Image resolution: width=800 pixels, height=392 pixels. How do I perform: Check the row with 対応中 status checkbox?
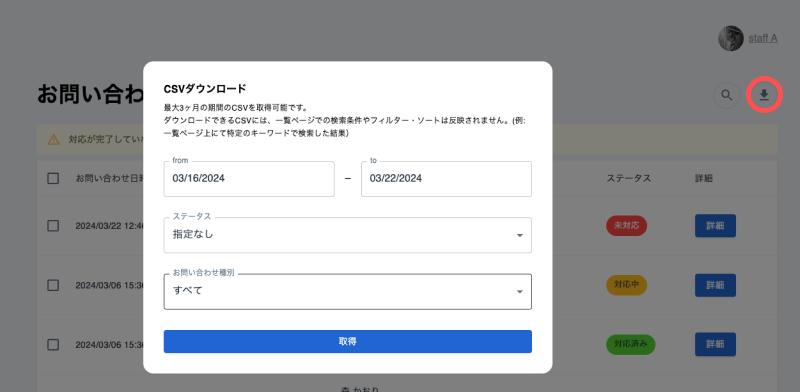click(53, 285)
